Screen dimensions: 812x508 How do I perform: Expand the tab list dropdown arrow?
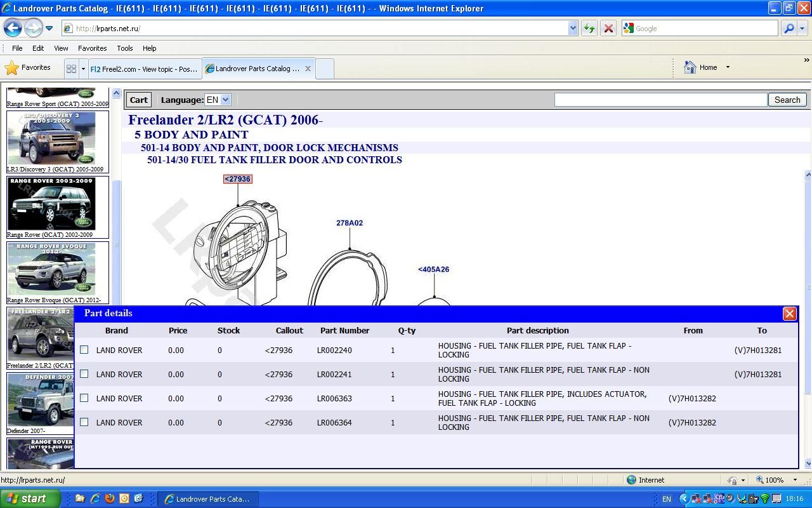click(x=83, y=69)
